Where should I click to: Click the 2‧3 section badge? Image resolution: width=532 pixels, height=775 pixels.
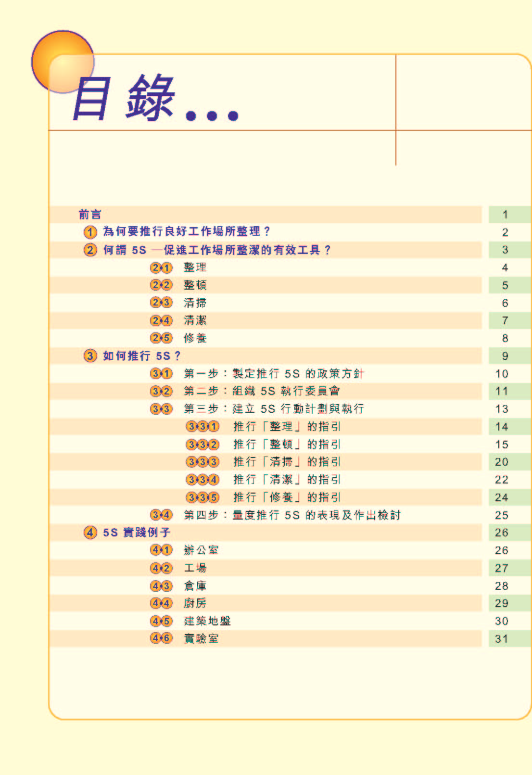pos(161,303)
